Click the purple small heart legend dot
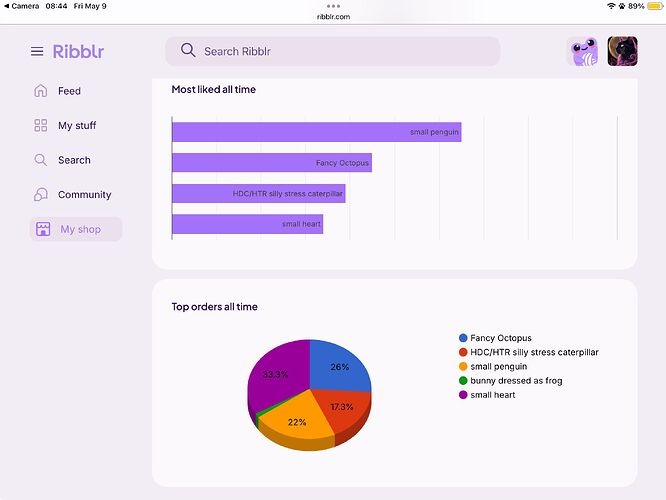 [x=463, y=395]
